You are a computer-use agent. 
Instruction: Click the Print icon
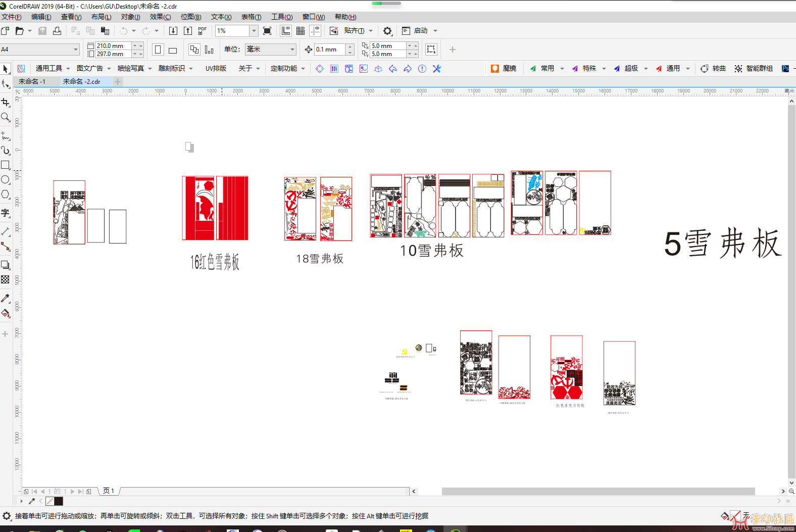point(57,31)
